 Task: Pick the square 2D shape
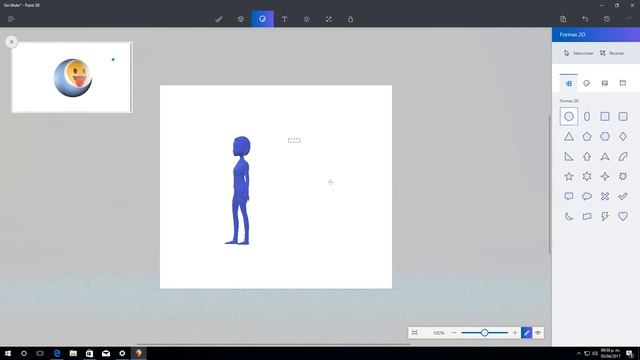tap(605, 116)
